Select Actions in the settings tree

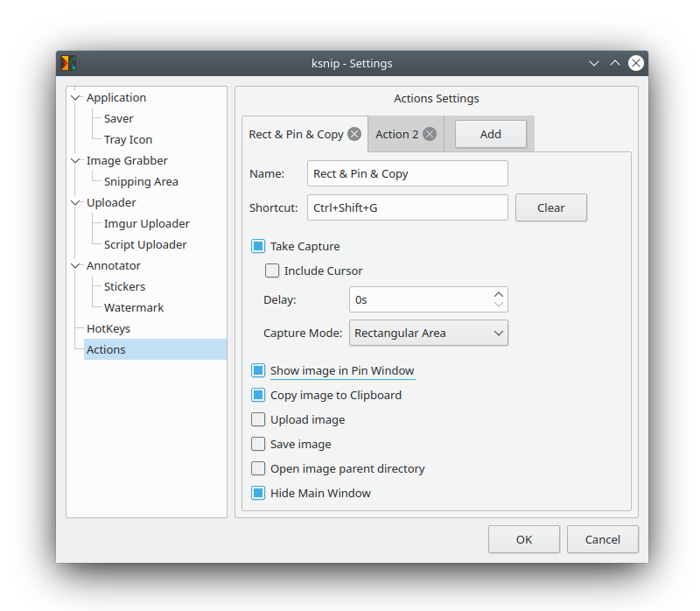pos(156,349)
